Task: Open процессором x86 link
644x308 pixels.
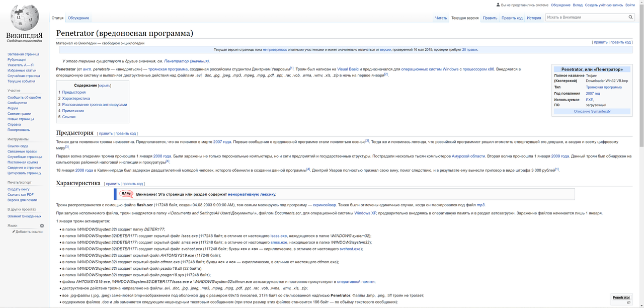Action: (x=478, y=69)
